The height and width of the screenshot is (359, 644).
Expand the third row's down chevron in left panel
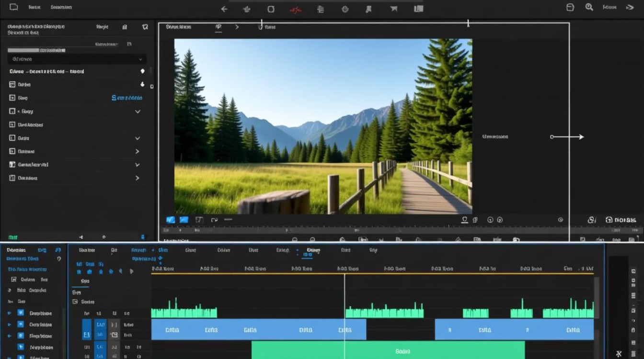point(138,112)
